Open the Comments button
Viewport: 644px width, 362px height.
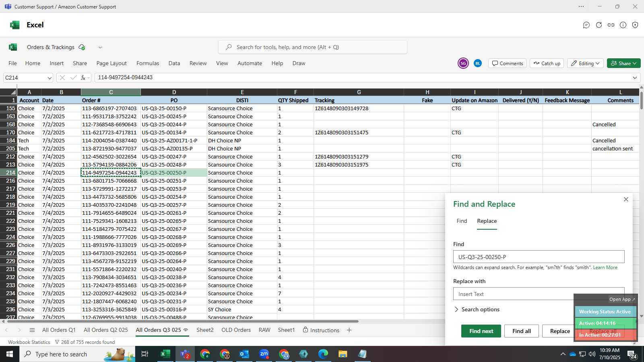[x=508, y=63]
